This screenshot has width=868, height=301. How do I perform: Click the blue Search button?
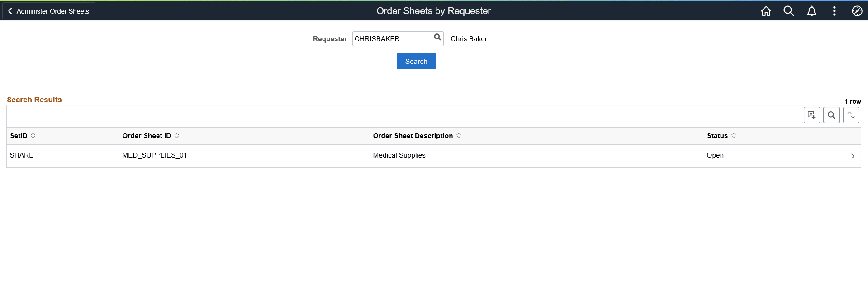click(x=416, y=61)
